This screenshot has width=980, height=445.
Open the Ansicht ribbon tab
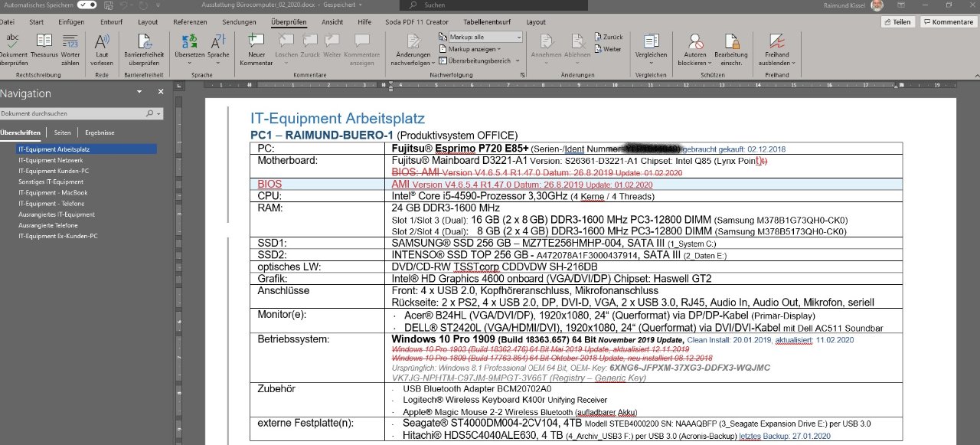click(332, 22)
